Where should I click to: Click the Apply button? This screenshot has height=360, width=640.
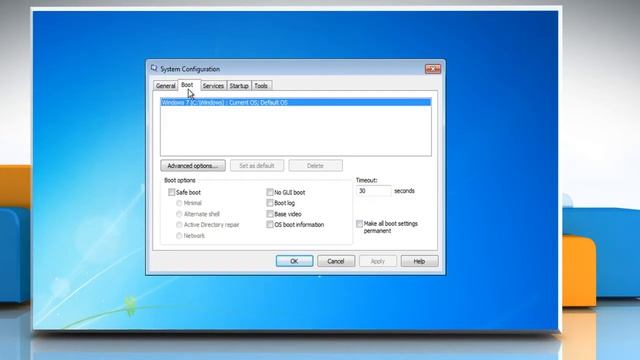378,261
